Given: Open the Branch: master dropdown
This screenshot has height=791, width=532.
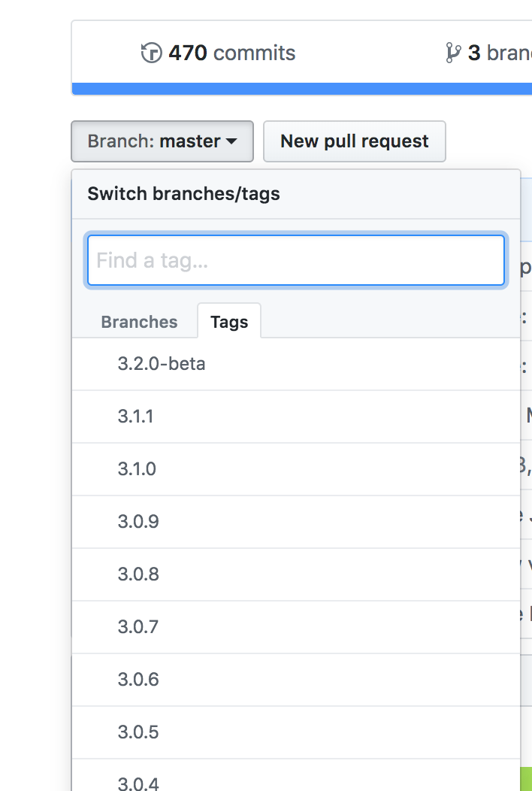Looking at the screenshot, I should tap(162, 141).
